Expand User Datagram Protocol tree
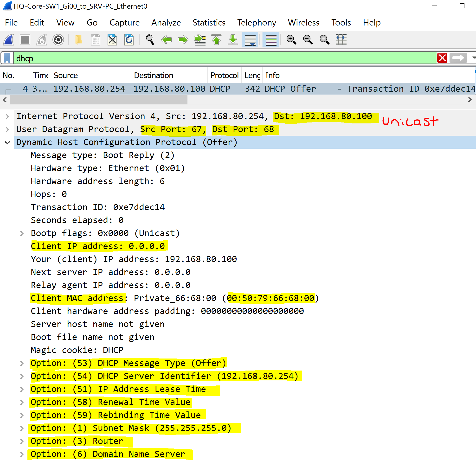This screenshot has height=461, width=476. pos(7,129)
